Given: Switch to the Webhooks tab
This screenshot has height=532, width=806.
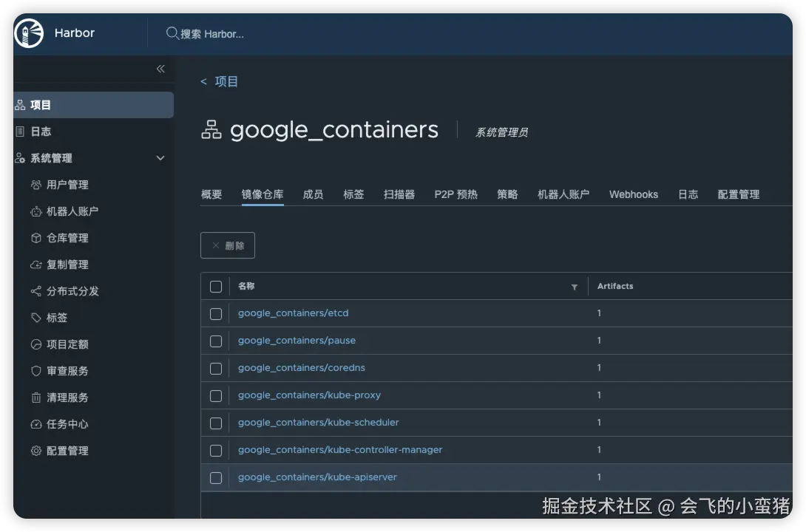Looking at the screenshot, I should [634, 194].
